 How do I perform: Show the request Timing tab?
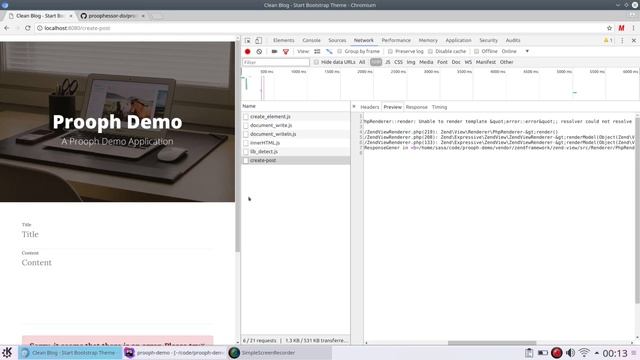point(440,107)
